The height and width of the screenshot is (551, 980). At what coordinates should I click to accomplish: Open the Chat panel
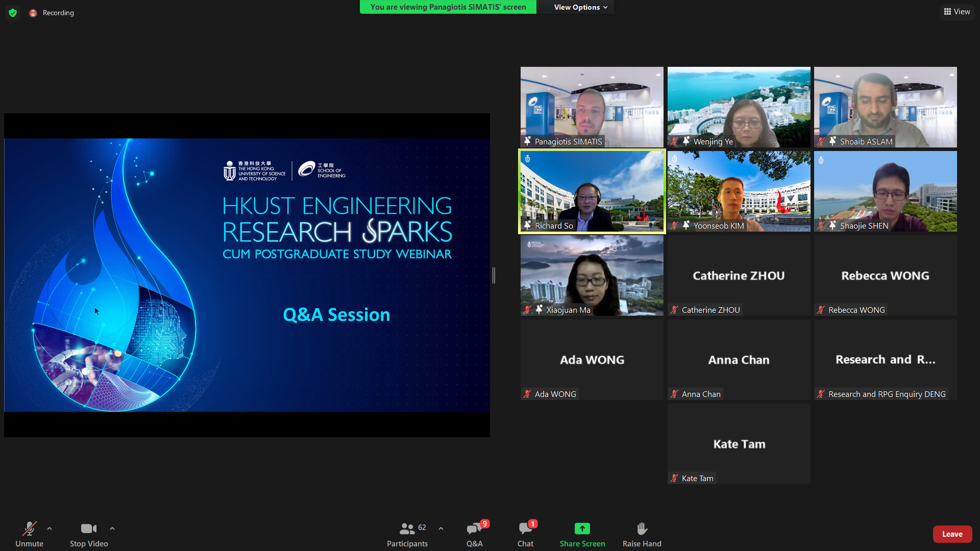pyautogui.click(x=525, y=534)
